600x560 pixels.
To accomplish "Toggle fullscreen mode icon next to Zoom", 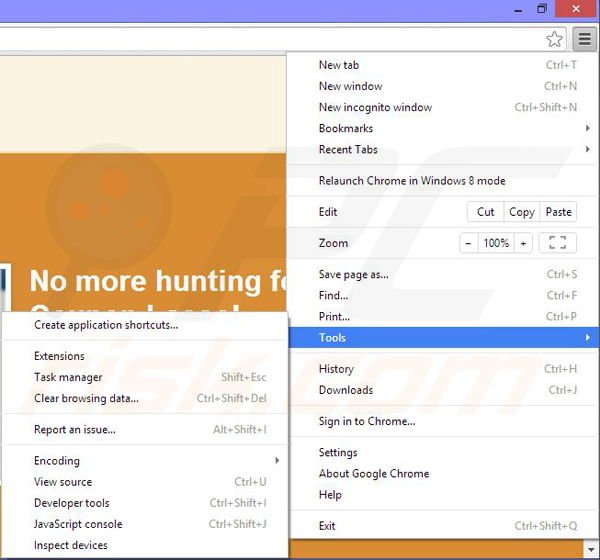I will click(x=557, y=243).
